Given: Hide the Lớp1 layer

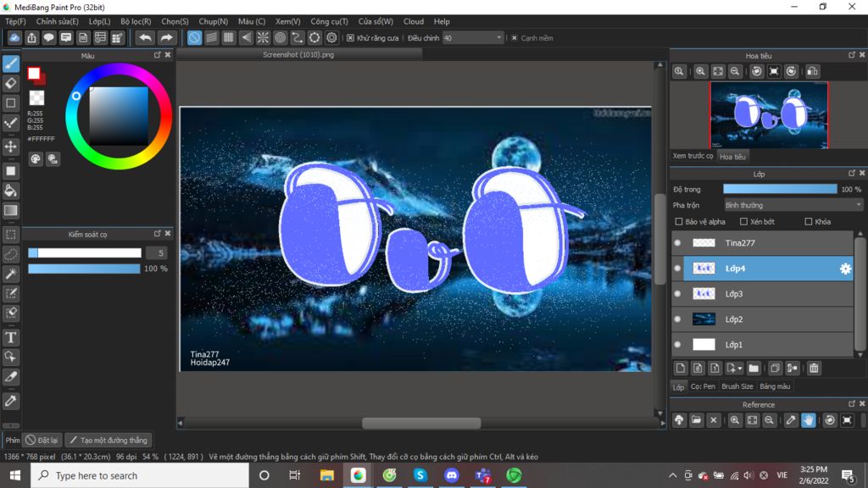Looking at the screenshot, I should [677, 345].
